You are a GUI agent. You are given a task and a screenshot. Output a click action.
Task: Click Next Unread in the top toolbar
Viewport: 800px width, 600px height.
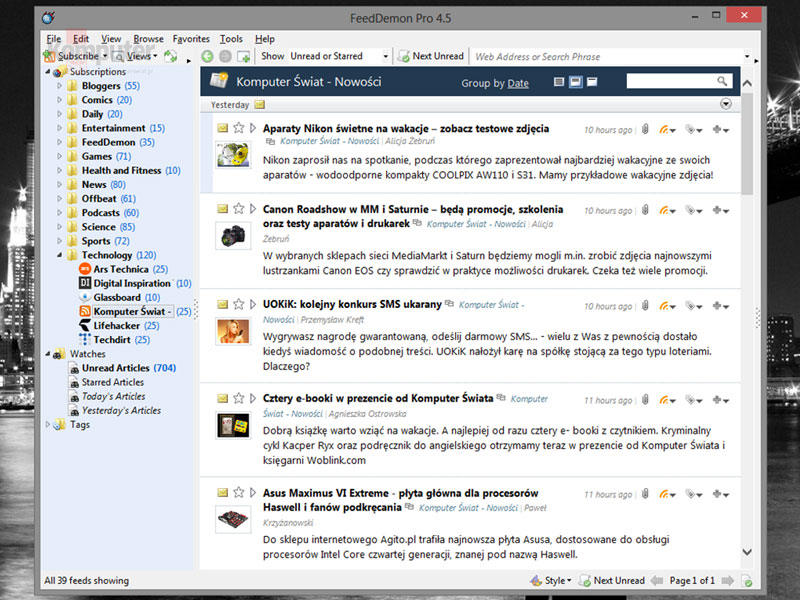(x=431, y=56)
